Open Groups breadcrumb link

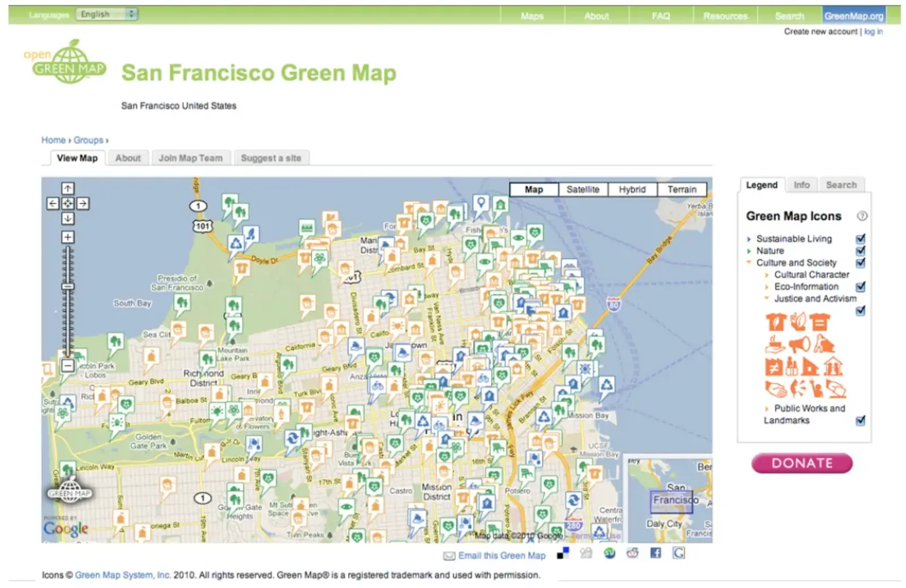[x=88, y=140]
